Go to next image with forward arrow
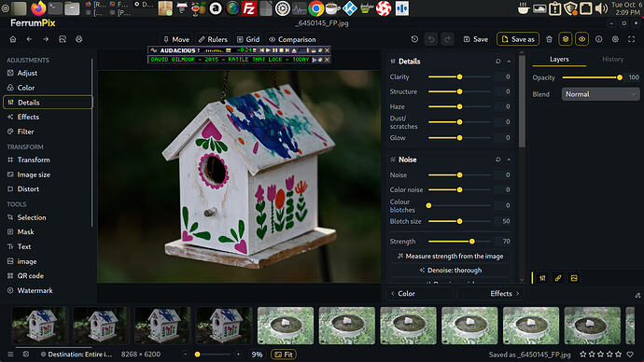 [46, 39]
